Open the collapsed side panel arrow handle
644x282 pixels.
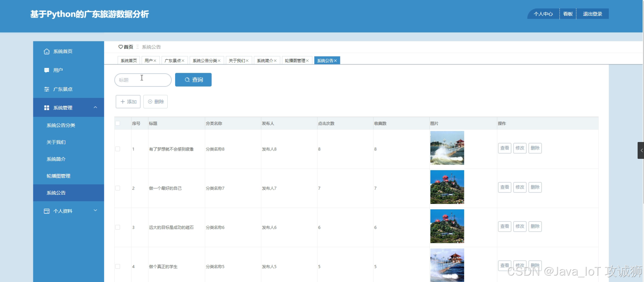(641, 150)
